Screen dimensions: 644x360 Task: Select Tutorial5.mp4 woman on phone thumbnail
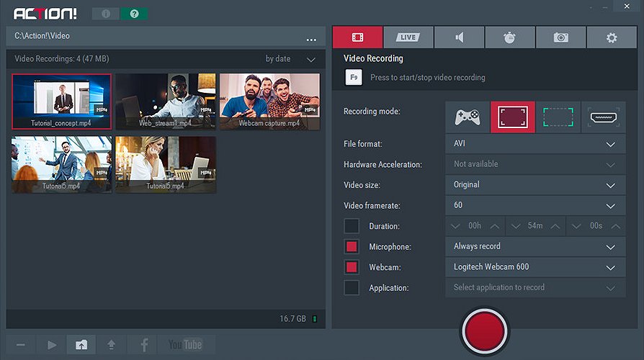pos(166,165)
